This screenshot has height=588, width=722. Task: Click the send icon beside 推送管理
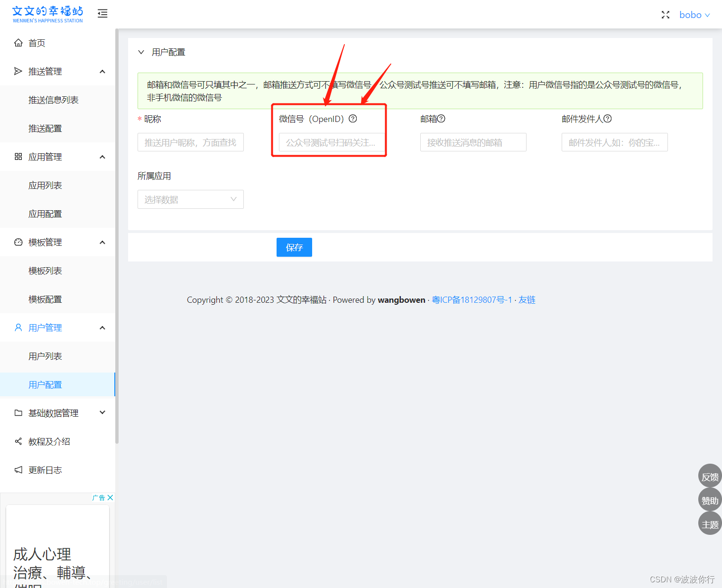coord(19,71)
